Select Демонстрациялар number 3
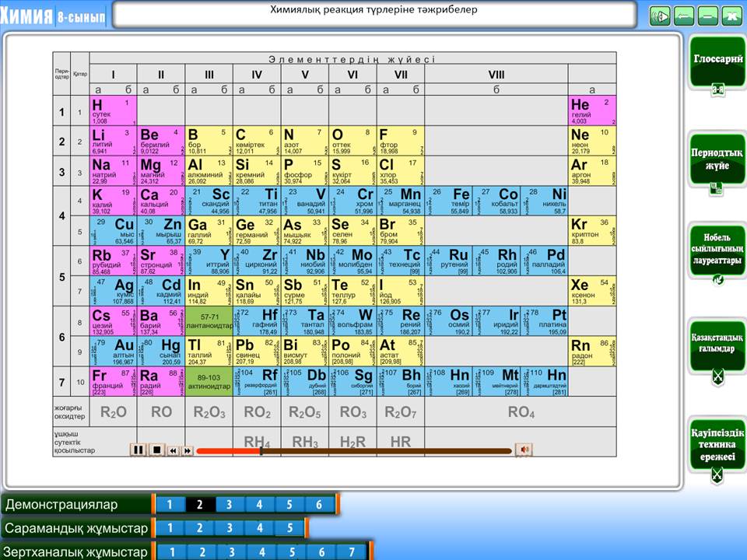747x560 pixels. tap(229, 504)
